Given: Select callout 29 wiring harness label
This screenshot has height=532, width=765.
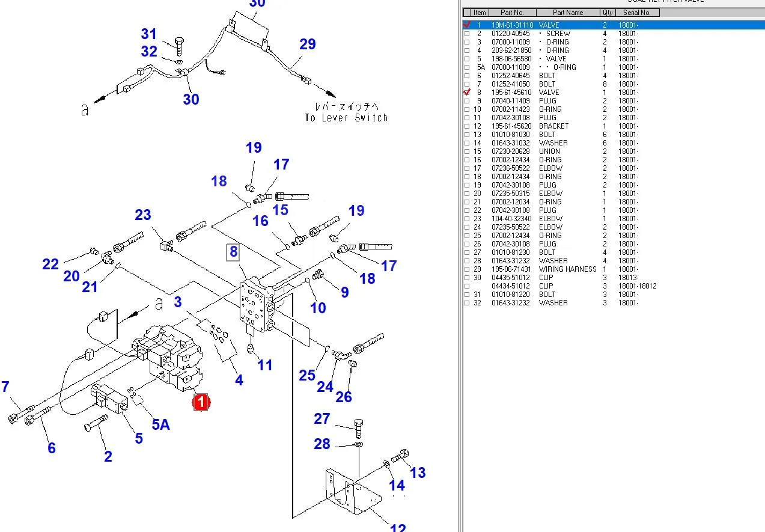Looking at the screenshot, I should click(307, 44).
